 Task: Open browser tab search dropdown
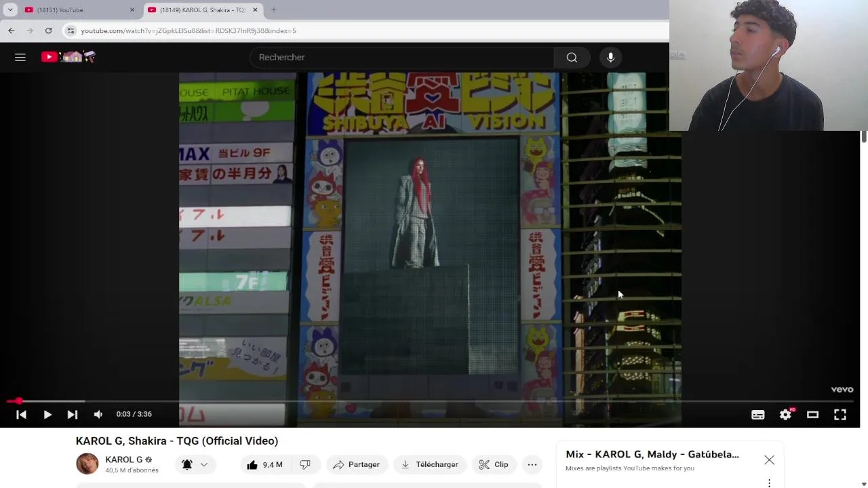click(10, 10)
